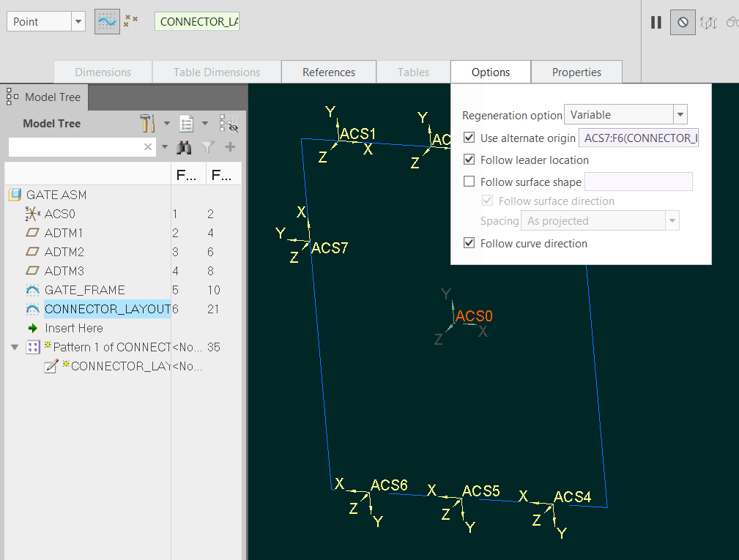Viewport: 739px width, 560px height.
Task: Disable Follow leader location
Action: pos(469,160)
